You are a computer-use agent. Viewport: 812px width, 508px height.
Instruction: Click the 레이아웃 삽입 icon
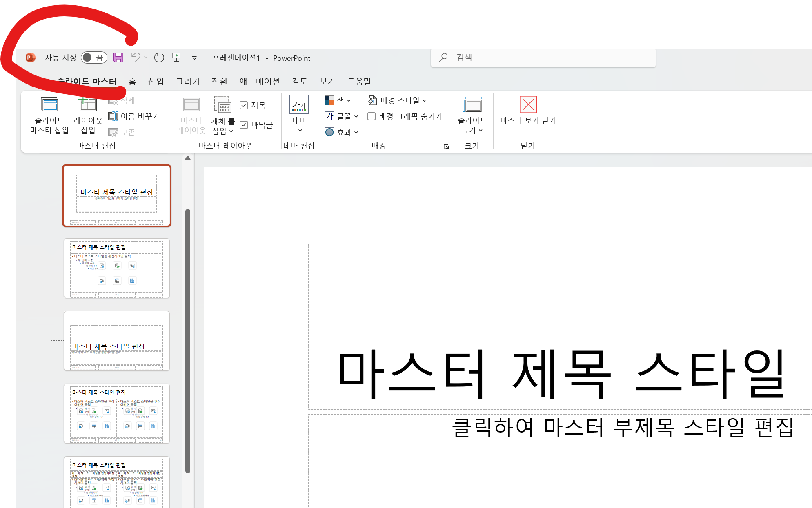88,105
